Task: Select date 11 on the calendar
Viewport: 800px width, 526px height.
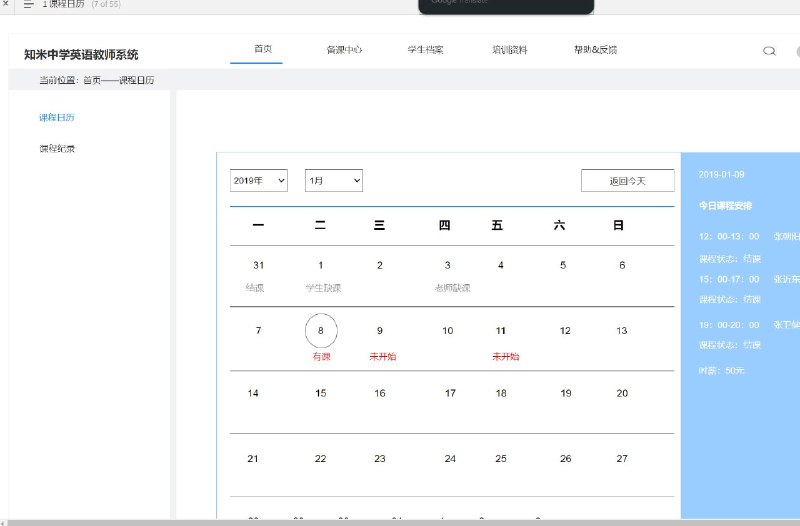Action: (501, 331)
